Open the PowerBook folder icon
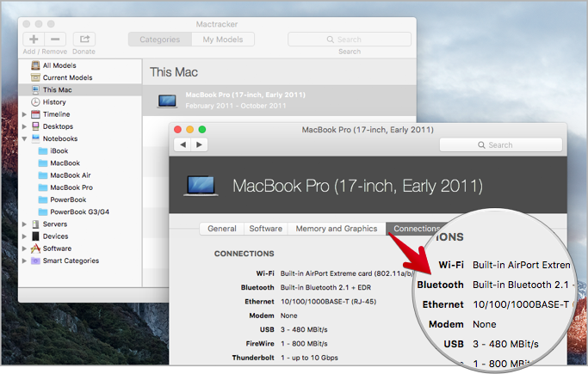588x374 pixels. click(43, 199)
